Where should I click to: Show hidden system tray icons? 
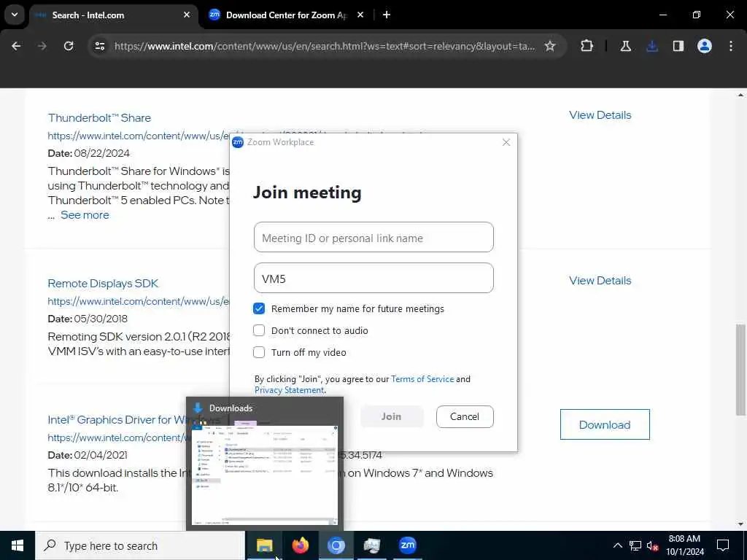(617, 545)
